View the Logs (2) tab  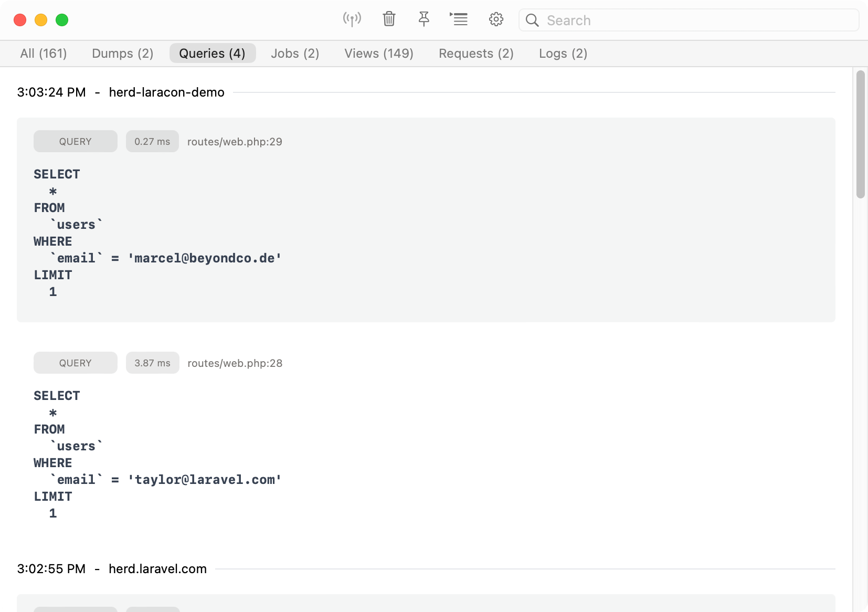(563, 54)
